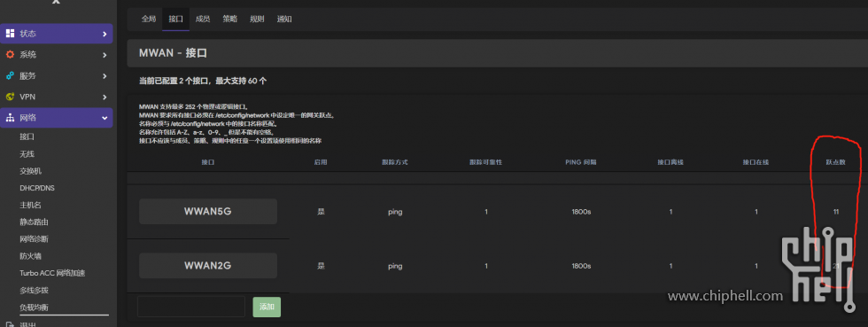Expand the 状态 menu chevron
Viewport: 868px width, 327px height.
[105, 34]
